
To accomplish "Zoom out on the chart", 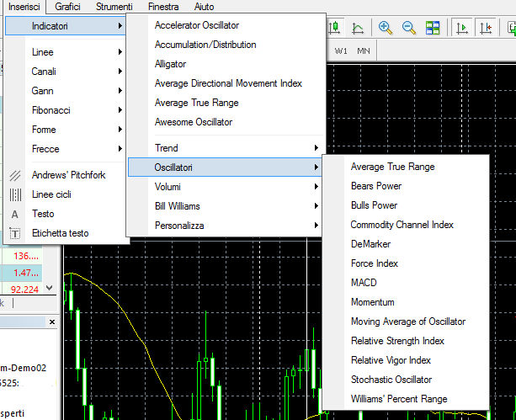I will click(409, 28).
